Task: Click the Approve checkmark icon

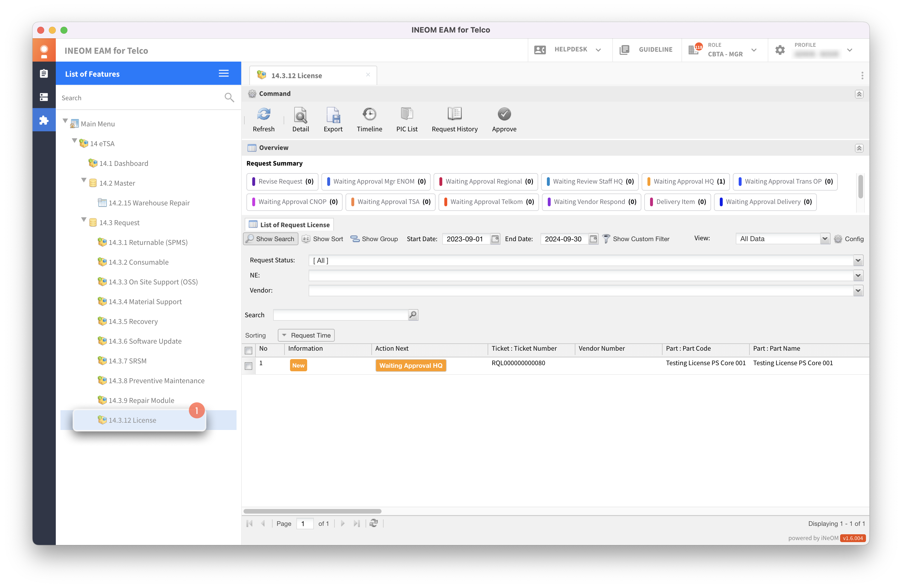Action: coord(504,114)
